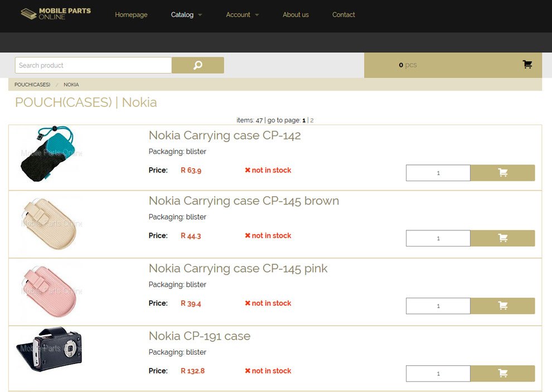552x392 pixels.
Task: Open the About us page
Action: 296,14
